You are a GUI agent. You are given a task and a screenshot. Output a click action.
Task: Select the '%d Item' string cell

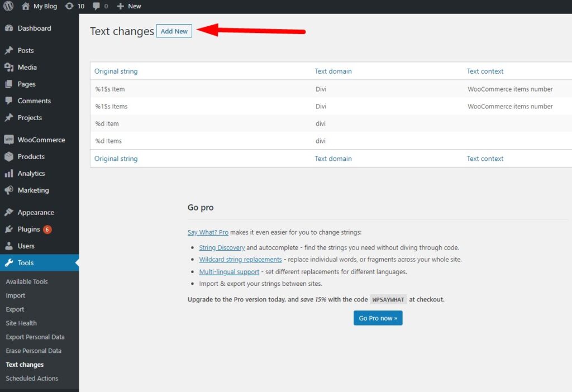point(107,123)
